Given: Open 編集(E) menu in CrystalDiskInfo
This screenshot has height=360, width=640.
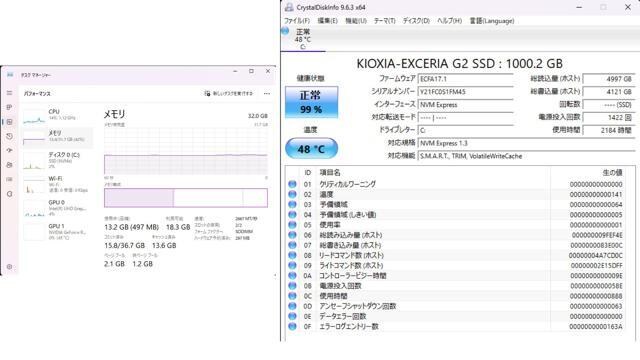Looking at the screenshot, I should (327, 21).
